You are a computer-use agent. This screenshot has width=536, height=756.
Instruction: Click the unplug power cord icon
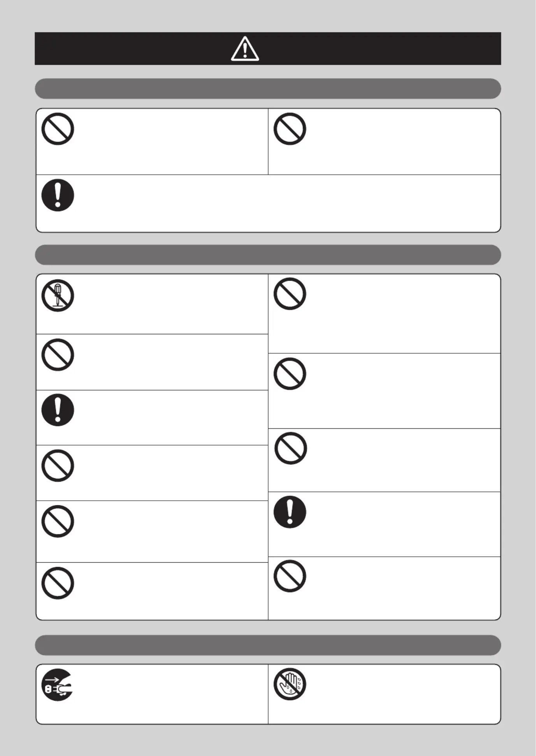(x=57, y=685)
